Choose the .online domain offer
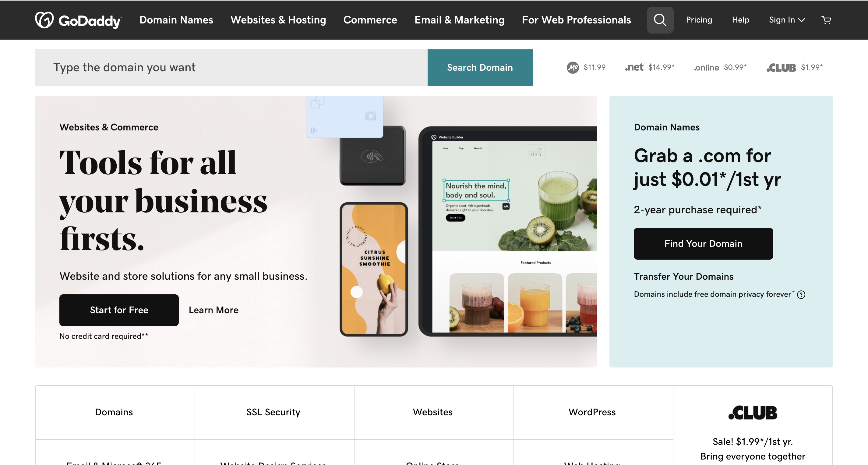Screen dimensions: 868x465 click(x=720, y=67)
